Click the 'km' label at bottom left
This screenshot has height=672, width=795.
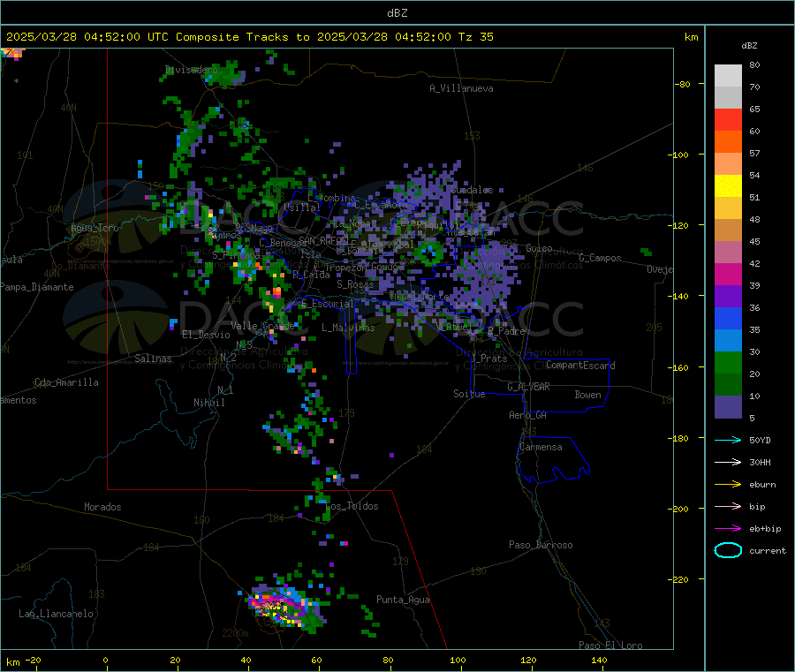tap(12, 662)
